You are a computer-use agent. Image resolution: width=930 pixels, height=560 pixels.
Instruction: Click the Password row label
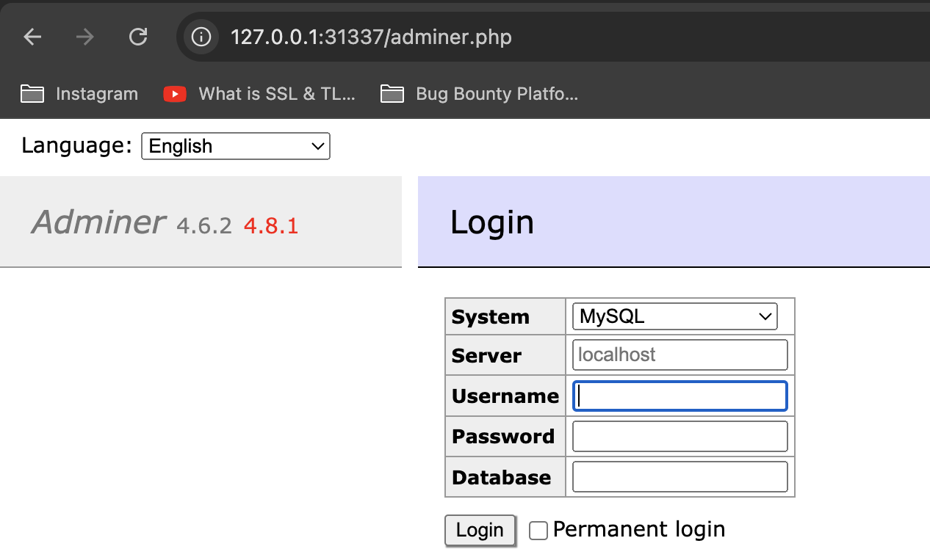click(503, 437)
